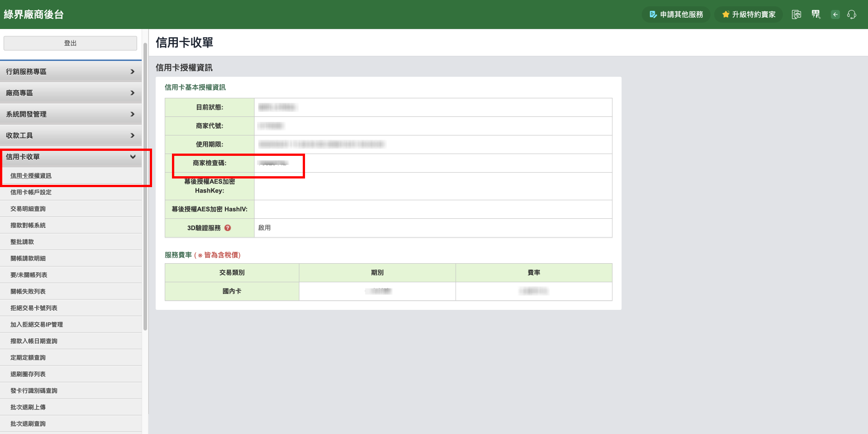Select 交易明細查詢 from the sidebar
This screenshot has width=868, height=434.
coord(28,209)
